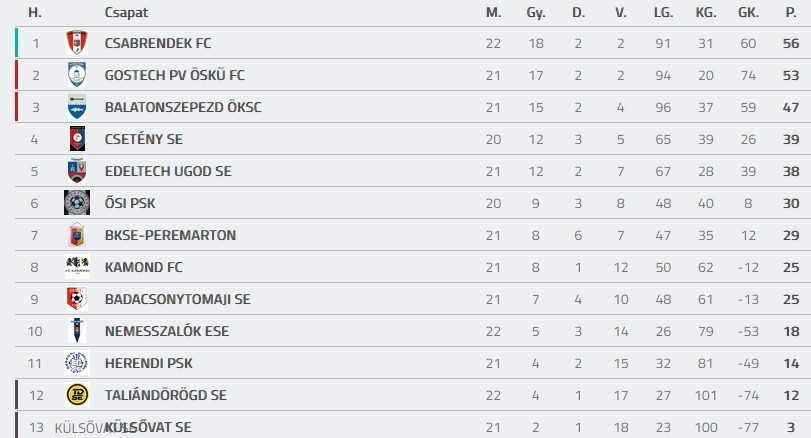Click the Kamond FC team logo
The height and width of the screenshot is (438, 811).
click(77, 267)
